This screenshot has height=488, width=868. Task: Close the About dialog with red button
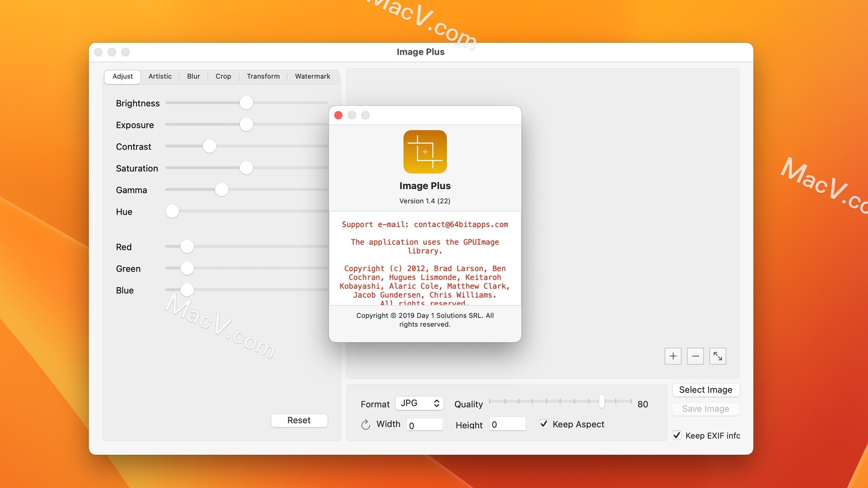[x=338, y=115]
